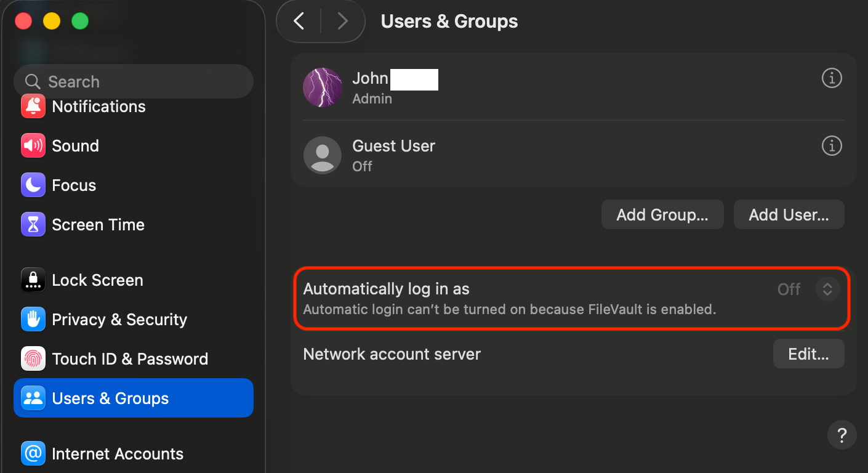Click the Screen Time hourglass icon
This screenshot has width=868, height=473.
coord(33,225)
